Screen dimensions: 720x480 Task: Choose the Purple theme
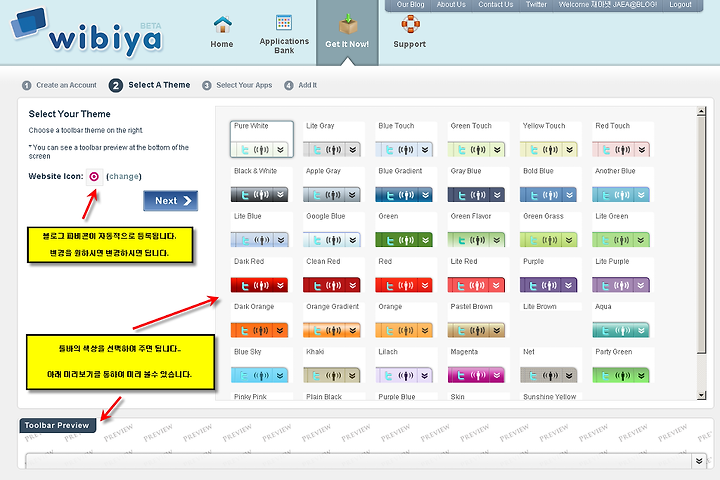tap(551, 275)
